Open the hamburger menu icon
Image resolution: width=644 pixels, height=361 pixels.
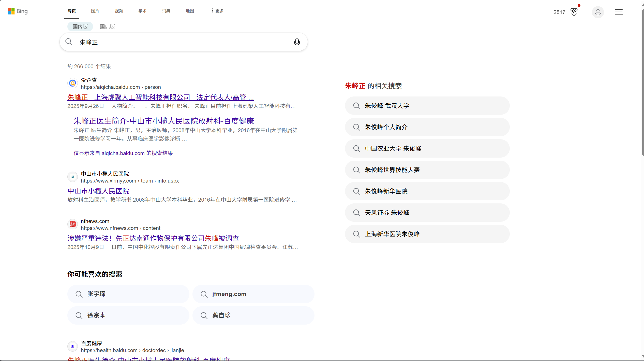[619, 12]
